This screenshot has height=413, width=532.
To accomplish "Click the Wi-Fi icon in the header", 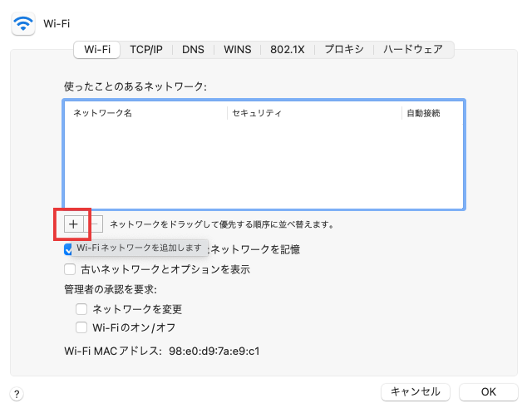I will pyautogui.click(x=23, y=23).
